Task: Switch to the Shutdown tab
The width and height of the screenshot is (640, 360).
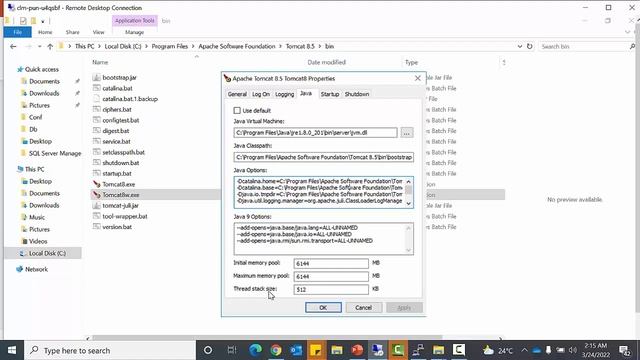Action: pyautogui.click(x=357, y=94)
